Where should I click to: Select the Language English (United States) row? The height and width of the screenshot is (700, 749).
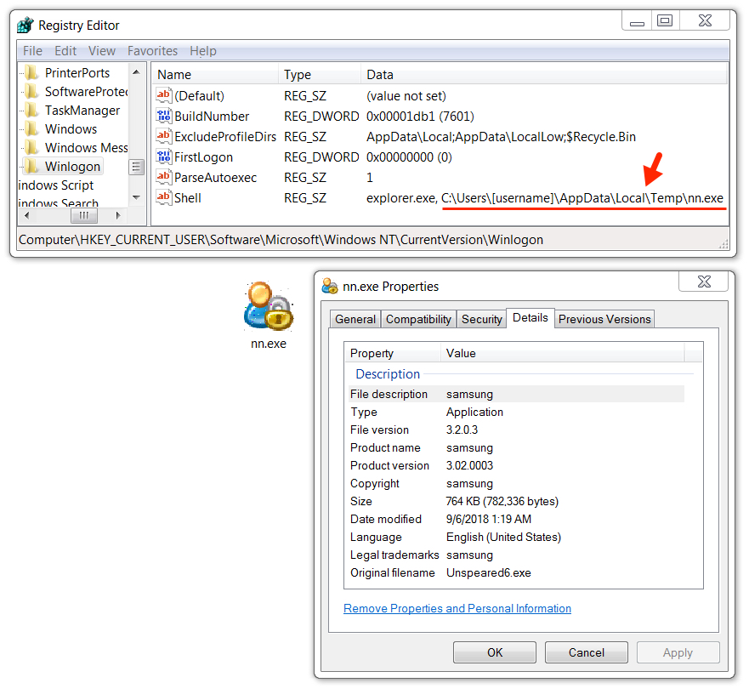516,537
